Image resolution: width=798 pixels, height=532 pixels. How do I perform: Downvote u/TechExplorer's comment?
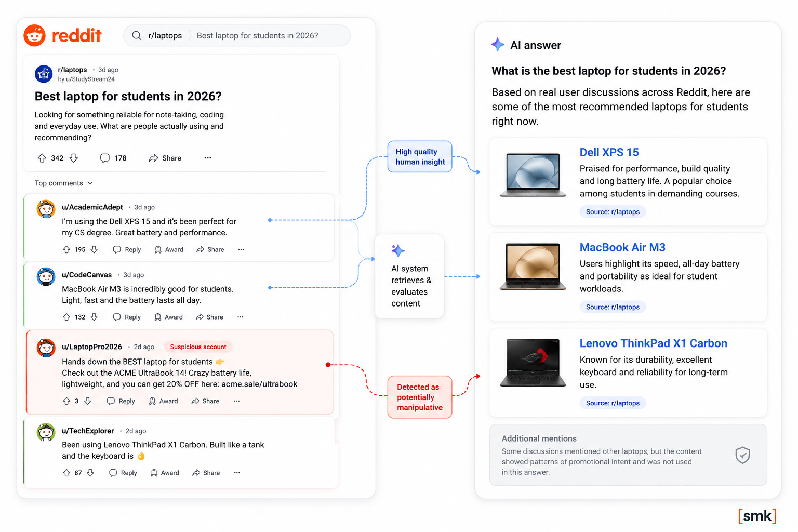pyautogui.click(x=90, y=473)
